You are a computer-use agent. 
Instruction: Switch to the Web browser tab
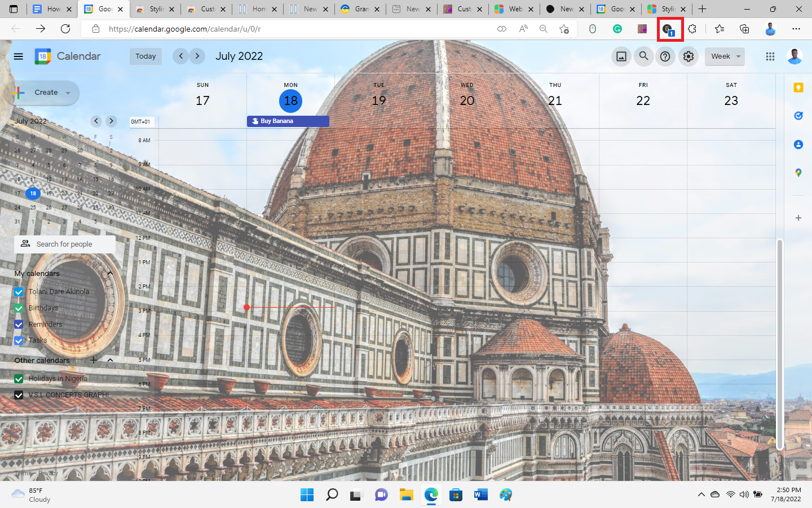coord(514,9)
